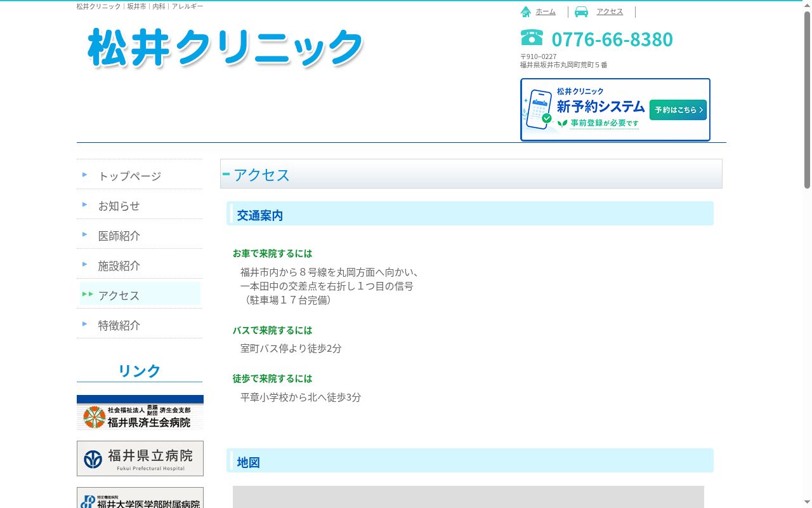Select 特徴紹介 in side menu
The height and width of the screenshot is (508, 812).
(140, 325)
